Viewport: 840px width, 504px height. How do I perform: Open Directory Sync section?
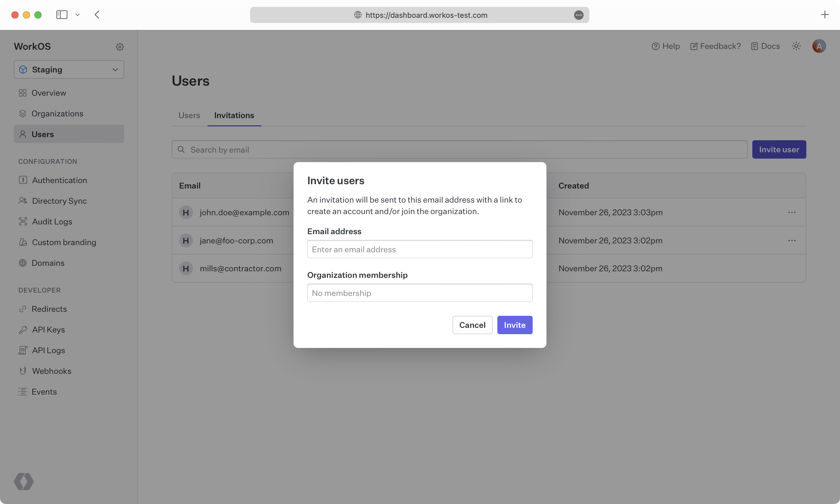tap(59, 201)
